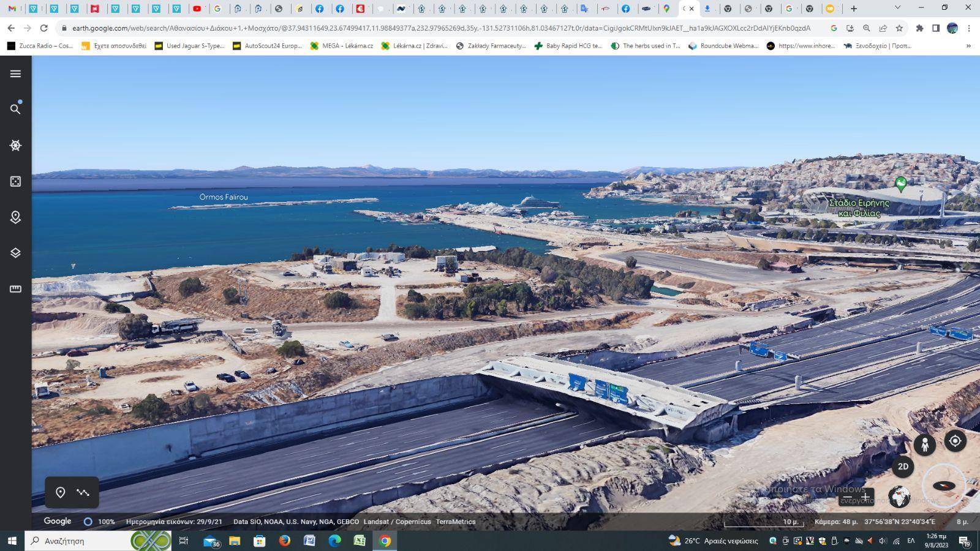Select the I'm Feeling Lucky dice icon
The width and height of the screenshot is (980, 551).
(15, 181)
